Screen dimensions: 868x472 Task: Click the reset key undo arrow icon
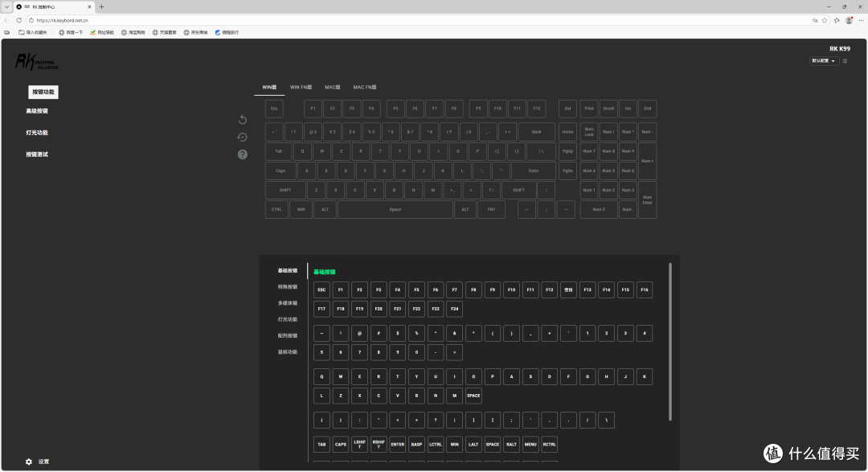coord(243,120)
